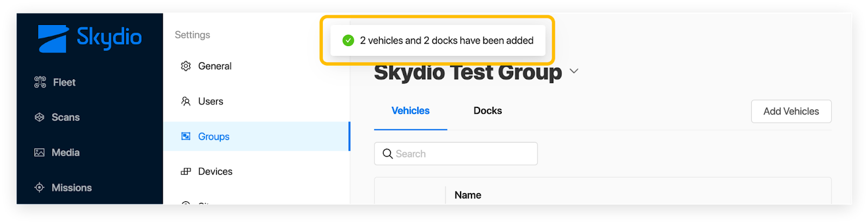Screen dimensions: 868x224
Task: Expand the Skydio Test Group chevron
Action: (x=574, y=71)
